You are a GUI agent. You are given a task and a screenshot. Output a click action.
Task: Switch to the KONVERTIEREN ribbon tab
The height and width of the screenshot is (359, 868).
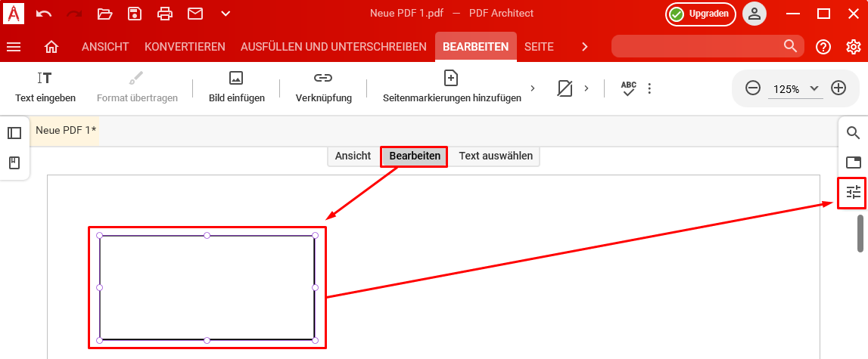185,47
